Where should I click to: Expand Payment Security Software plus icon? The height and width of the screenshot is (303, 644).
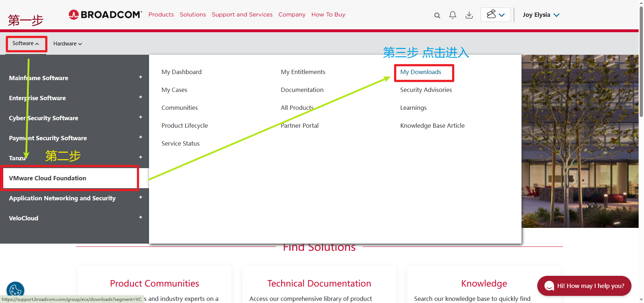point(140,137)
